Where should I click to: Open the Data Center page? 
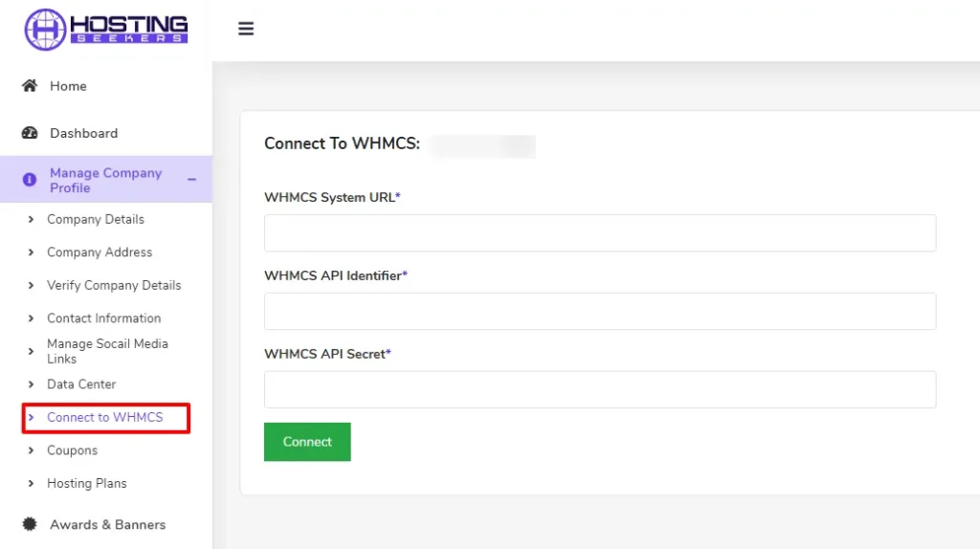(81, 384)
